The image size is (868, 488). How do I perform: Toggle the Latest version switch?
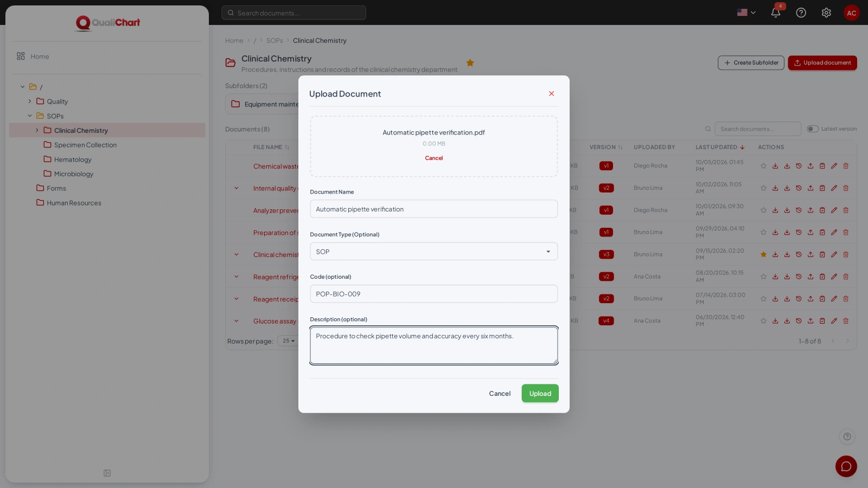tap(812, 129)
